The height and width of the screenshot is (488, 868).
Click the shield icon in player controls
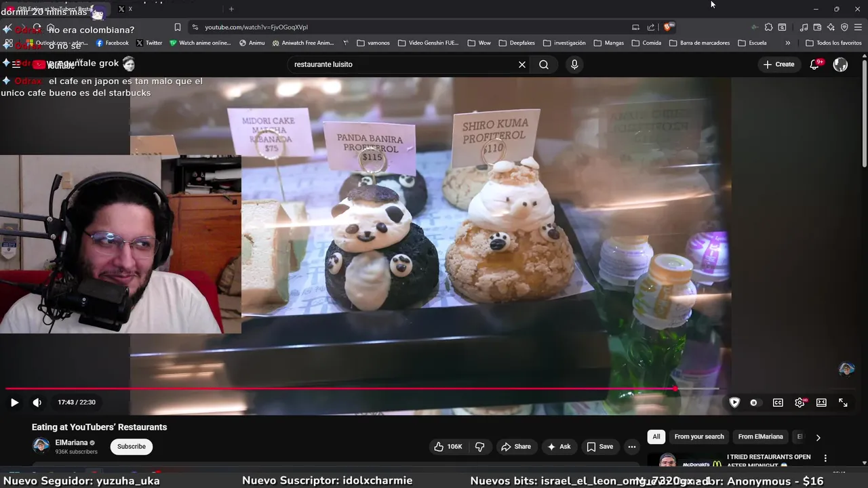(734, 403)
